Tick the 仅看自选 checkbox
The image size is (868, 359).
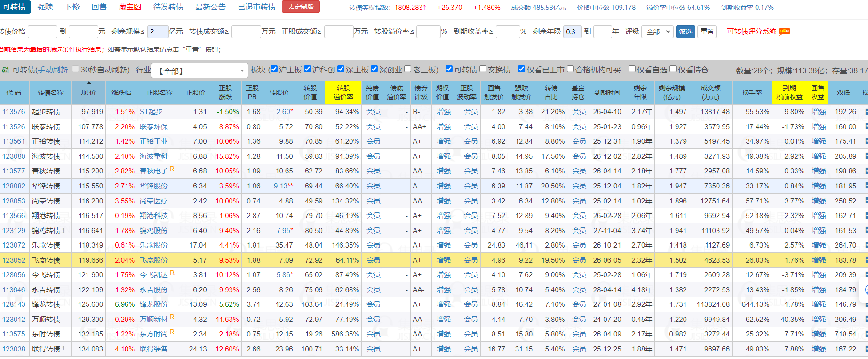point(632,69)
